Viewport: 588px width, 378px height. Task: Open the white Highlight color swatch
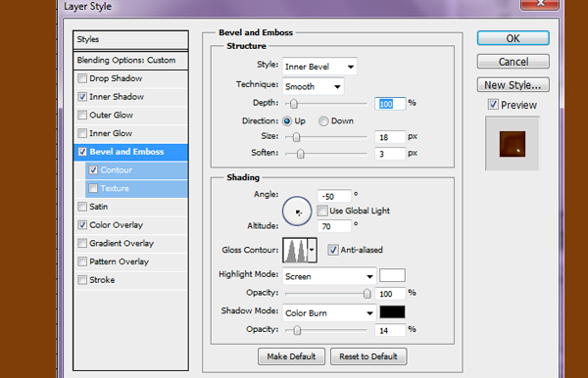[392, 275]
